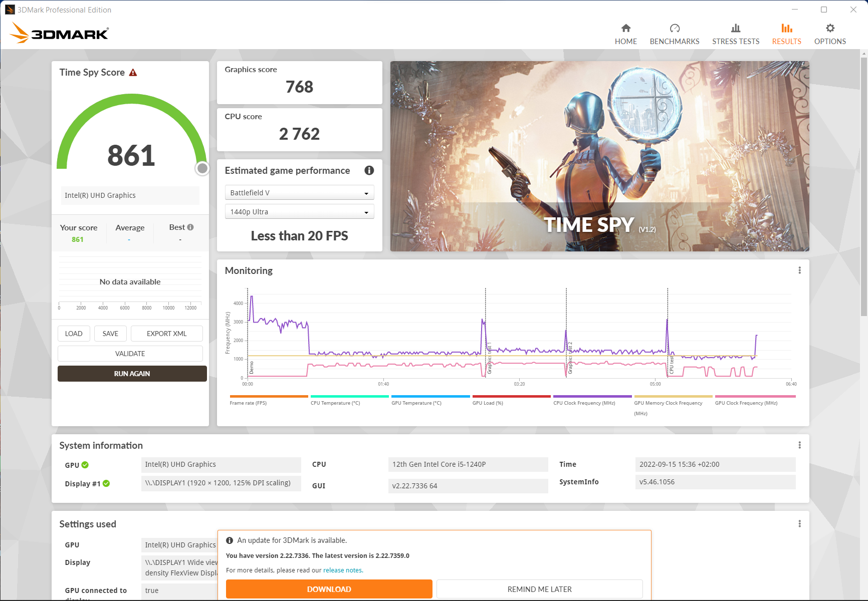Click the Your score value 861
The image size is (868, 601).
point(78,239)
